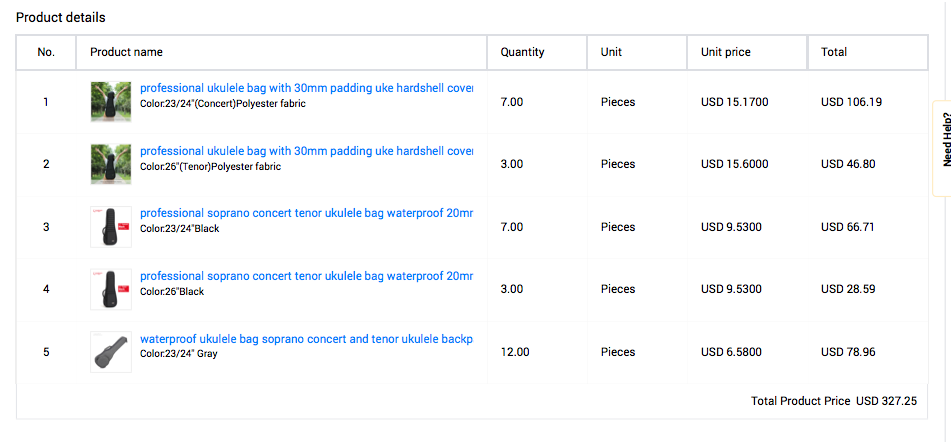Click the Unit price column header
Viewport: 952px width, 442px height.
[x=726, y=52]
